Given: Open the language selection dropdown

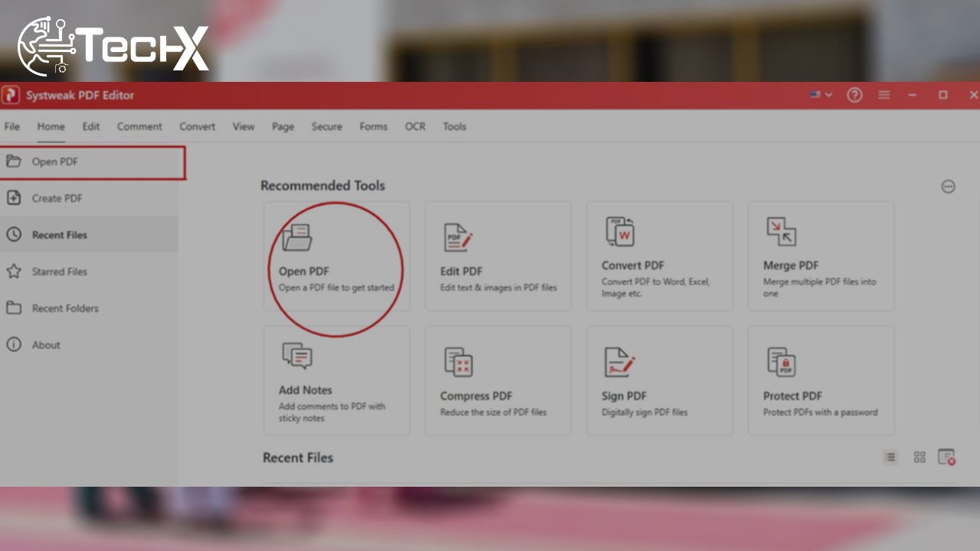Looking at the screenshot, I should click(x=819, y=95).
